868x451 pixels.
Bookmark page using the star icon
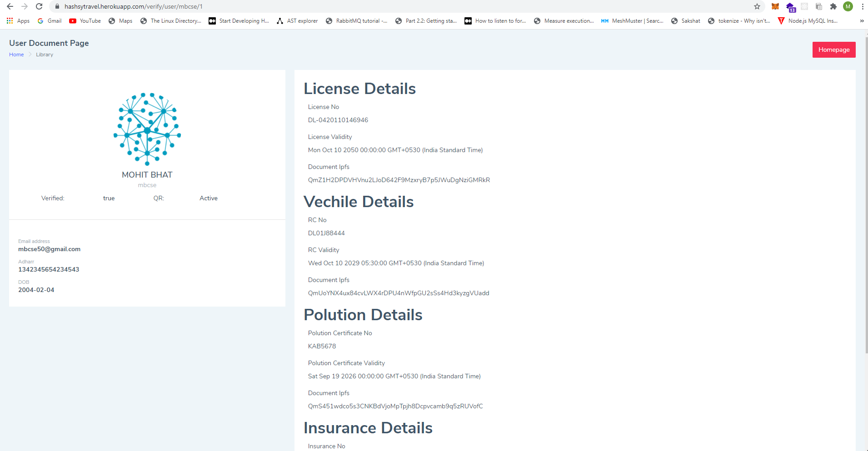pos(757,6)
